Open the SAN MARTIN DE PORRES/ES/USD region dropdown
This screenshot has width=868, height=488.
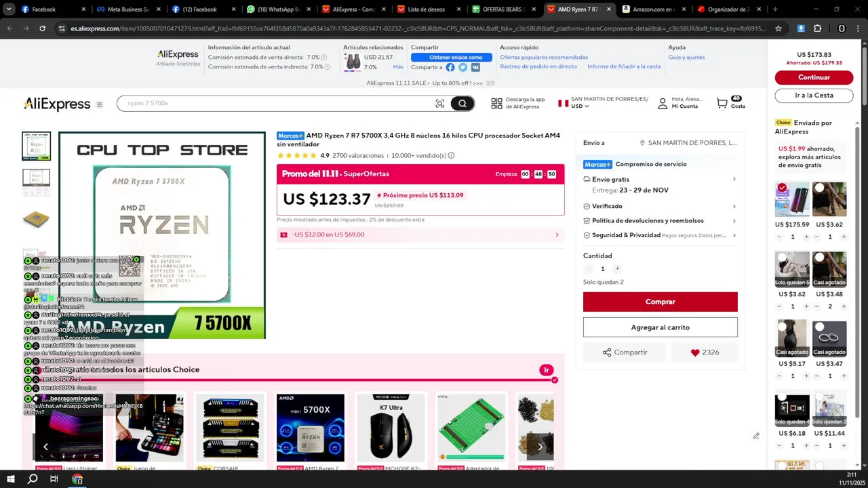(x=602, y=103)
